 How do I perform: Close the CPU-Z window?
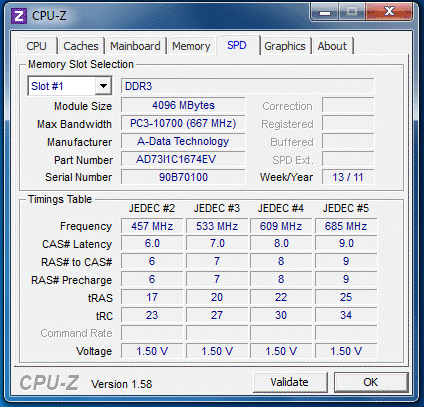click(389, 12)
